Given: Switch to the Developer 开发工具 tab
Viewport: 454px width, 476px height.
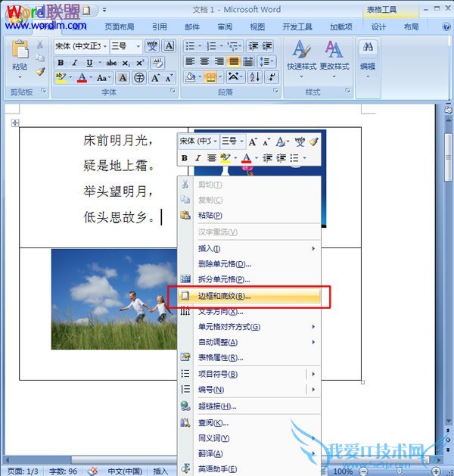Looking at the screenshot, I should click(x=297, y=27).
